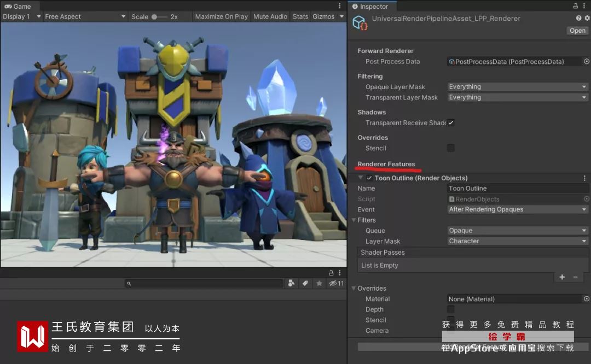Toggle hidden packages eye icon showing 11

[336, 284]
